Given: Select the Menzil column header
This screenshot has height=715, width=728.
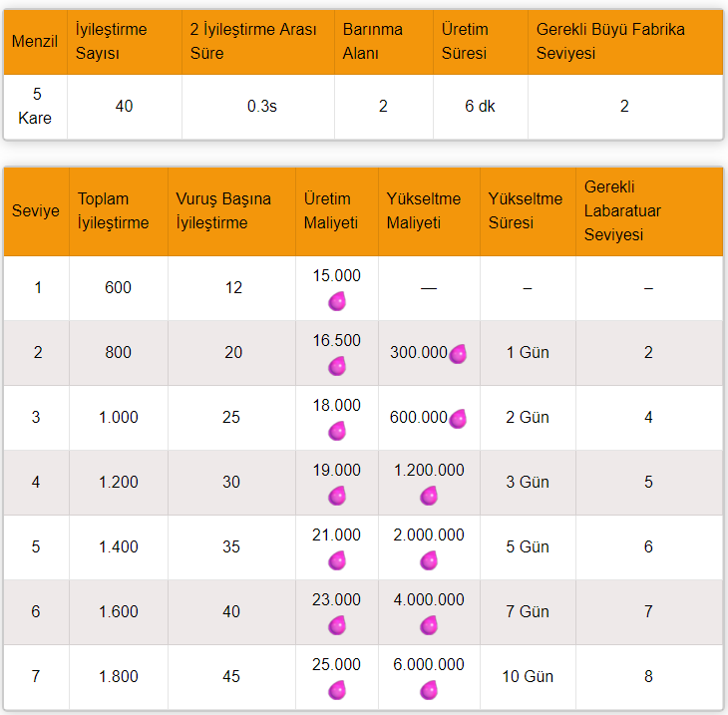Looking at the screenshot, I should (35, 42).
